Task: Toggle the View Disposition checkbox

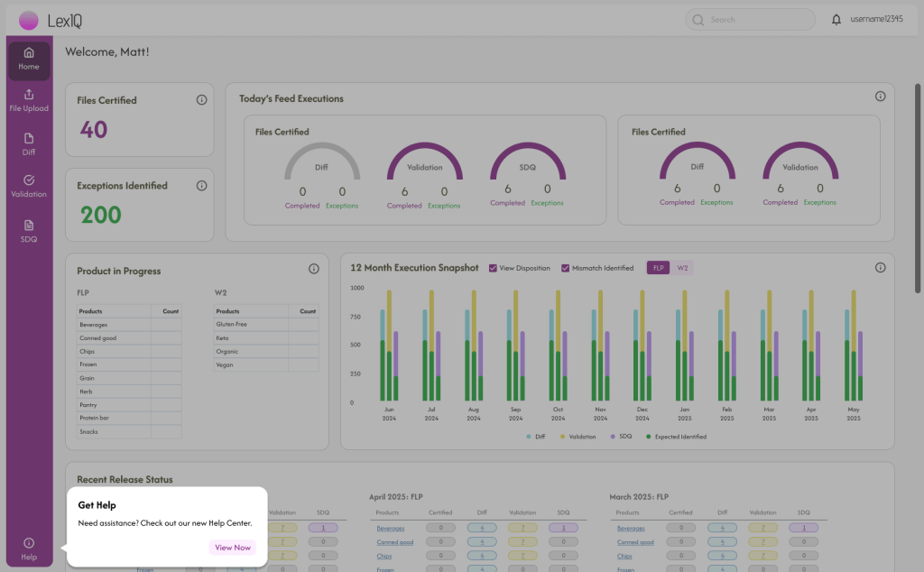Action: 493,268
